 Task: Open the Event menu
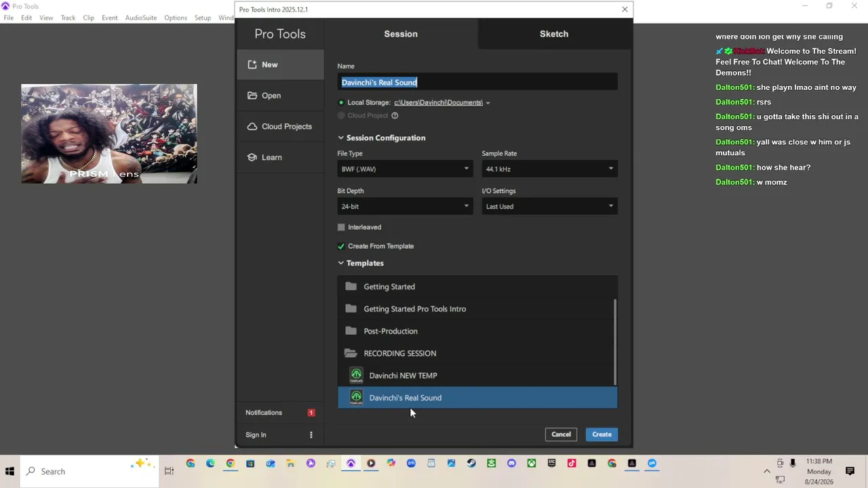tap(110, 18)
